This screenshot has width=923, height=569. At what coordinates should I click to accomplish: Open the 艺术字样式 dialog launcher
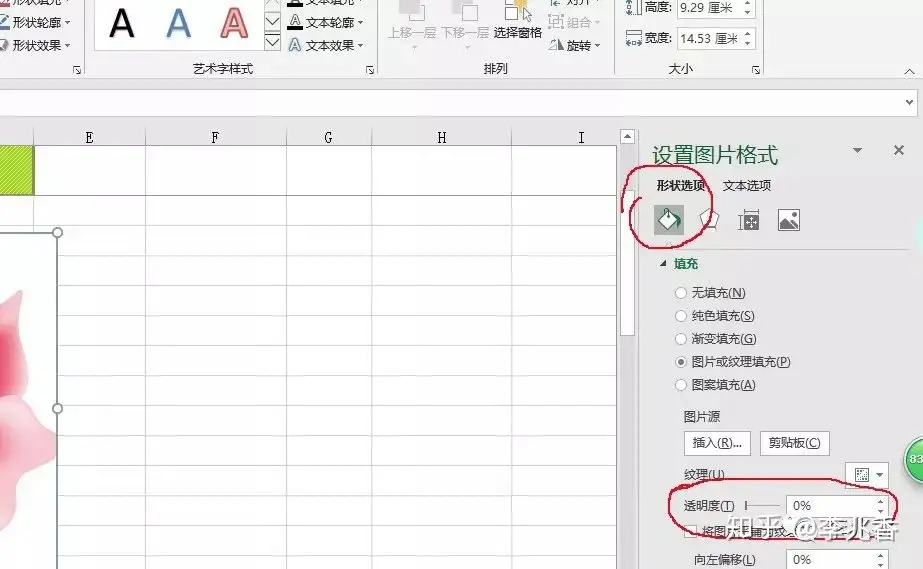[370, 70]
